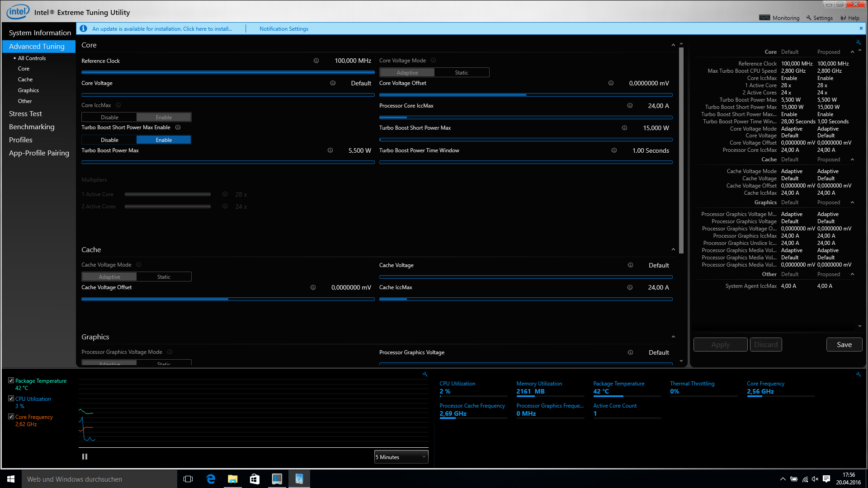
Task: Click info icon for Turbo Boost Power Time Window
Action: [614, 150]
